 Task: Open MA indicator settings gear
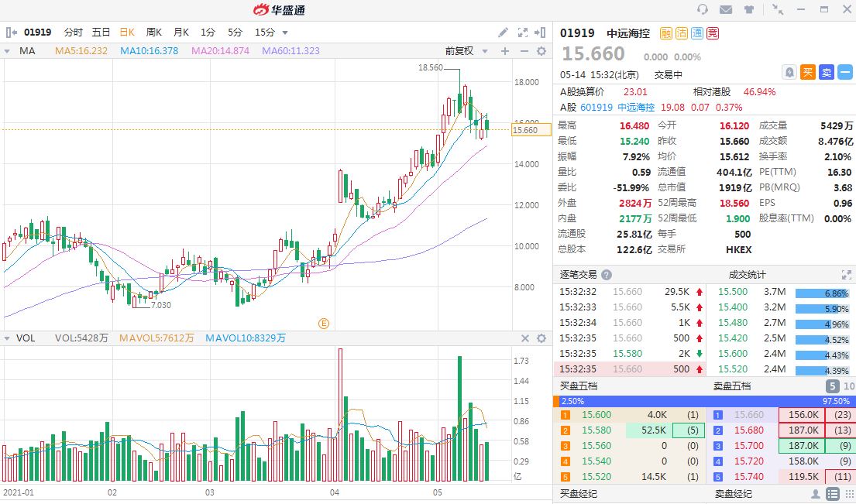pyautogui.click(x=541, y=51)
